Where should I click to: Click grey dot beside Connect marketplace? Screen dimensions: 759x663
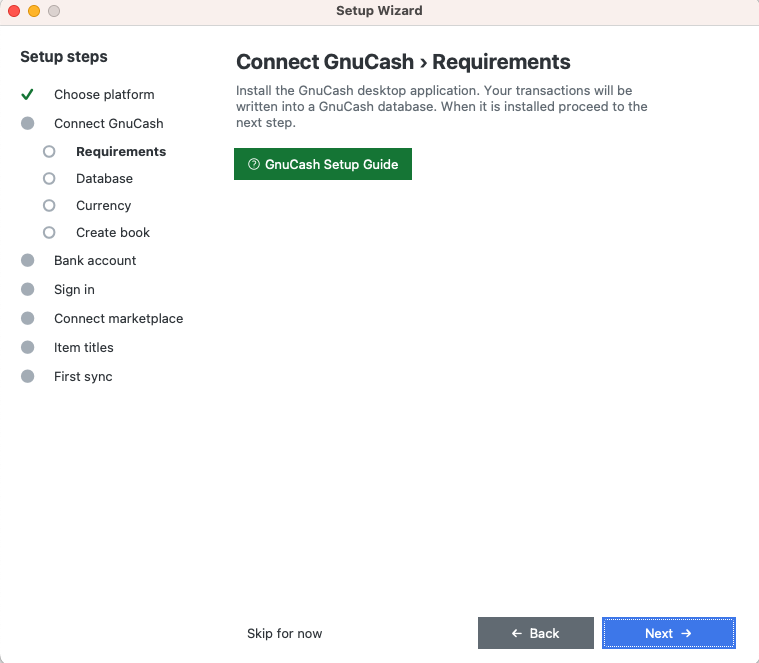click(x=28, y=318)
